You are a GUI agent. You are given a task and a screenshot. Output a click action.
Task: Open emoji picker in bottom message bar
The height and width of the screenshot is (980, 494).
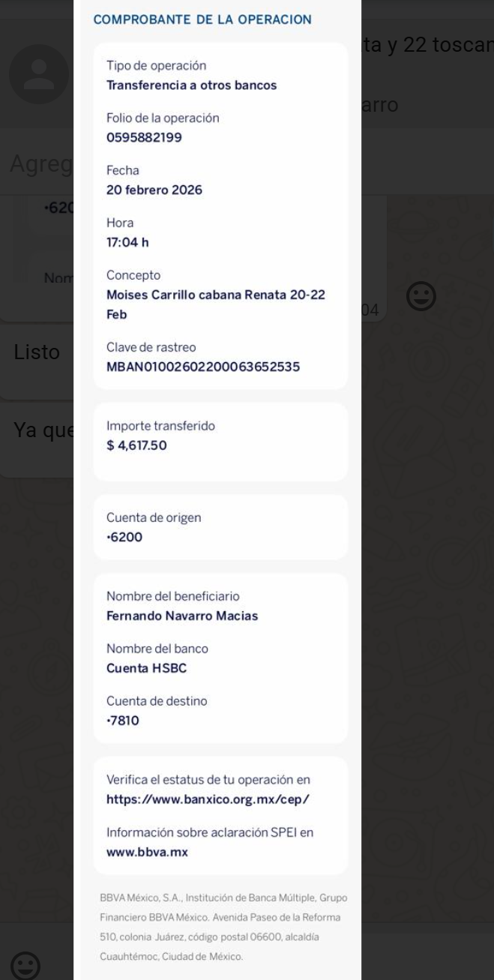coord(26,966)
